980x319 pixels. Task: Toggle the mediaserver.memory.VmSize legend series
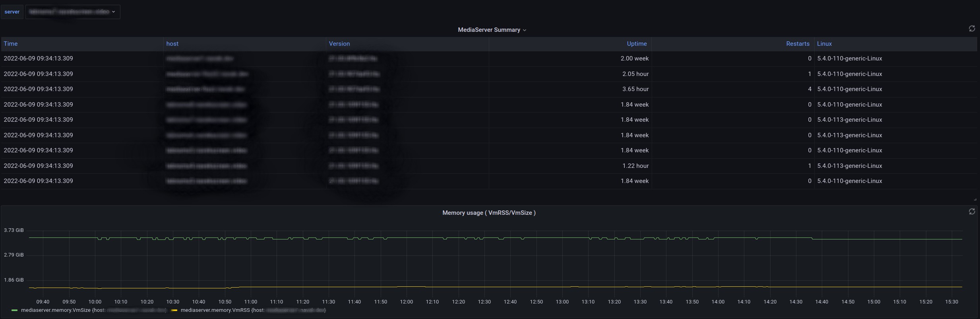pyautogui.click(x=56, y=310)
